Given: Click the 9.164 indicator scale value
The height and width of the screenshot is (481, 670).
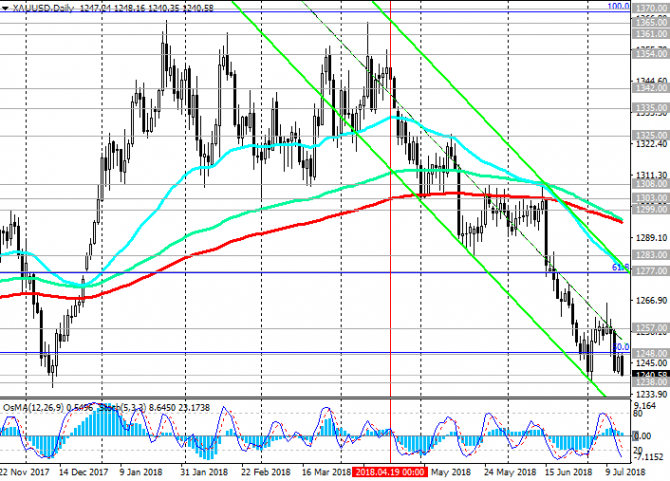Looking at the screenshot, I should point(645,406).
